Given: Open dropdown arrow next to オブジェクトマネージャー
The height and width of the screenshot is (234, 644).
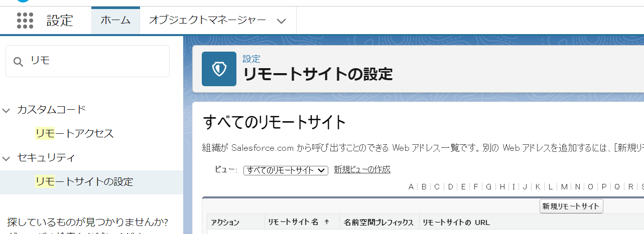Looking at the screenshot, I should point(282,21).
